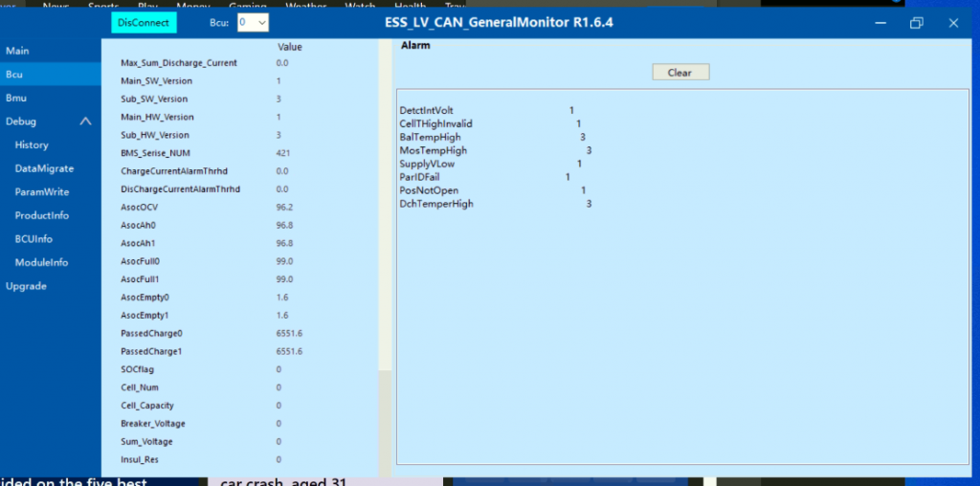Click the AsocAh0 parameter label
980x486 pixels.
[138, 225]
